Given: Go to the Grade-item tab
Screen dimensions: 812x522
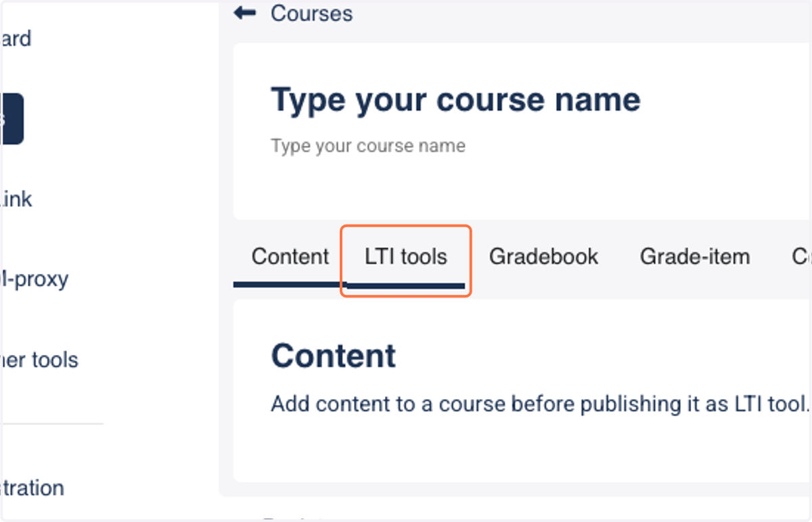Looking at the screenshot, I should [695, 257].
